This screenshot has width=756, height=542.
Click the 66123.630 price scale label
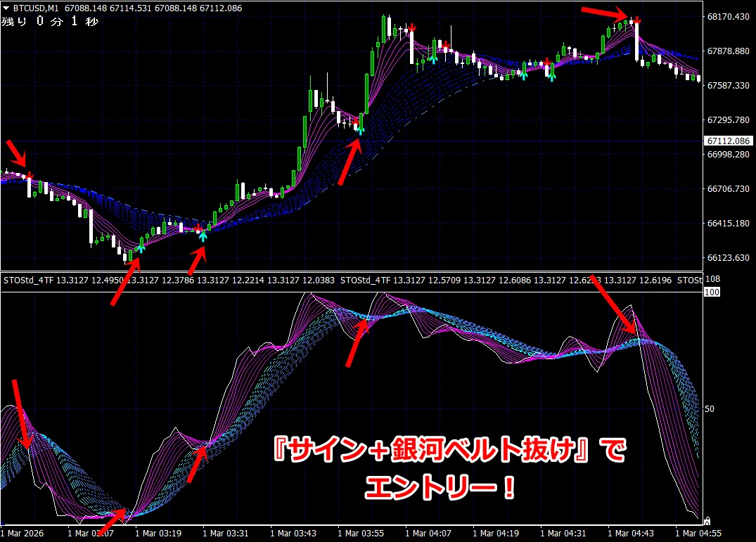729,258
